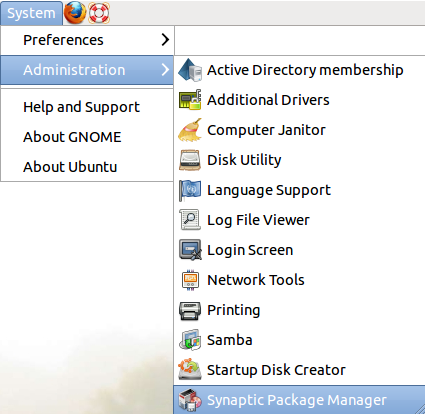This screenshot has width=425, height=414.
Task: Click the Disk Utility drive icon
Action: coord(190,160)
